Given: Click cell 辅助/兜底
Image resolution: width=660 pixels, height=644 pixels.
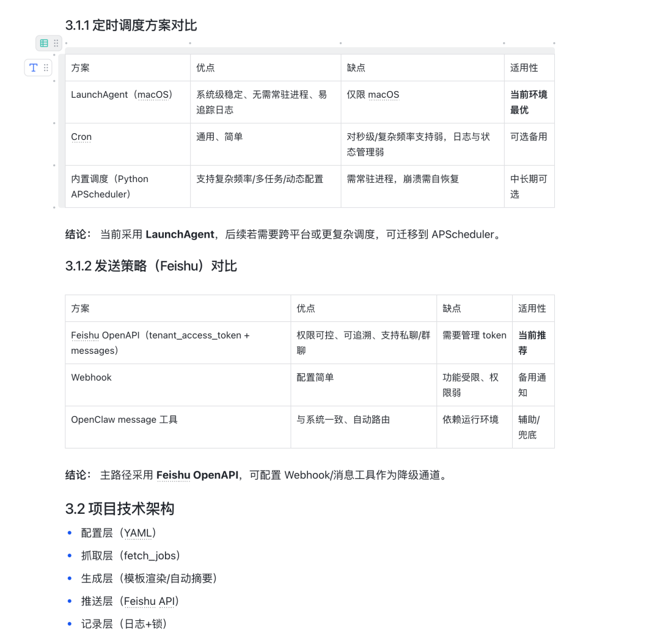Looking at the screenshot, I should [x=533, y=427].
